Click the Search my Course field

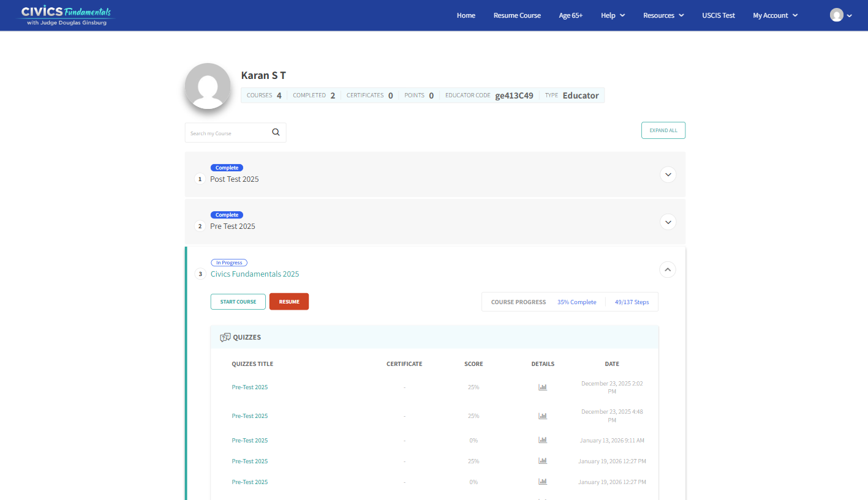coord(227,133)
